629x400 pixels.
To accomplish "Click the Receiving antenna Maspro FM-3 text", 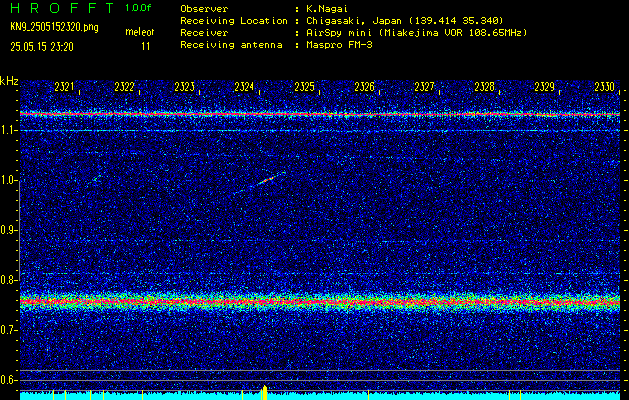I will point(339,45).
